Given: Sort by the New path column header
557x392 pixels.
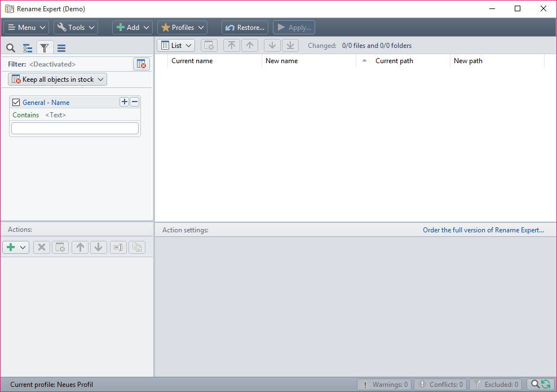Looking at the screenshot, I should click(497, 61).
